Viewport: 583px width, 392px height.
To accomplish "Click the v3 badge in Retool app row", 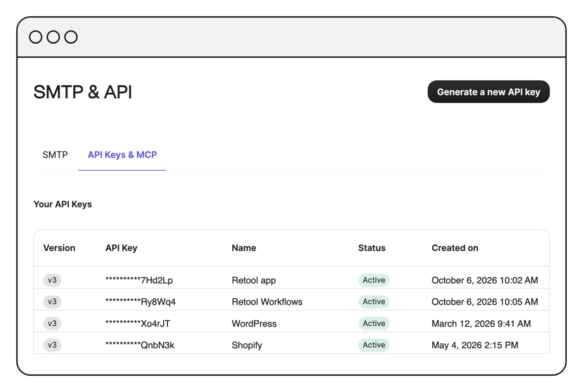I will [x=52, y=280].
